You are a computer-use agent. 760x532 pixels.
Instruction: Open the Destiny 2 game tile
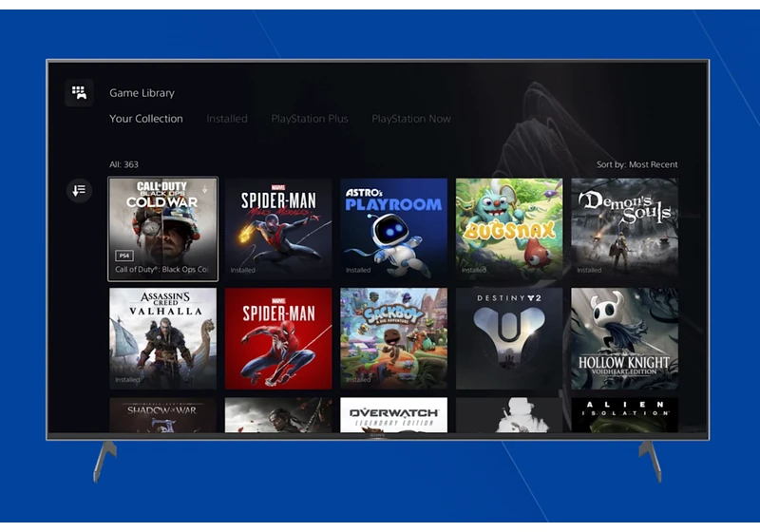pos(509,339)
